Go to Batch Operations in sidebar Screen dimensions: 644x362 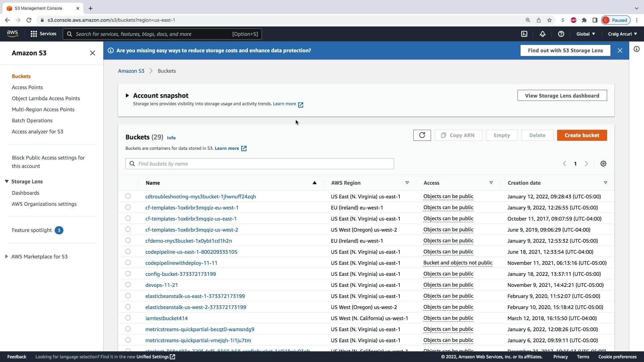click(32, 120)
